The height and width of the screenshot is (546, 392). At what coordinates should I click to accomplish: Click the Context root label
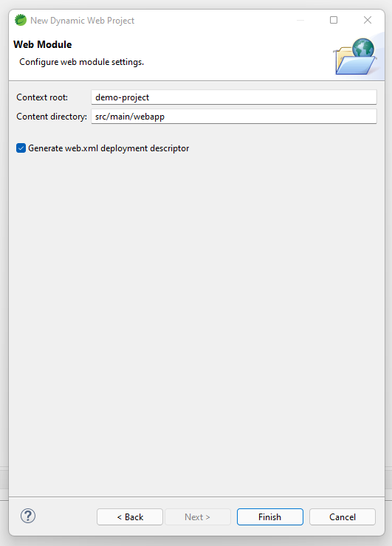42,97
